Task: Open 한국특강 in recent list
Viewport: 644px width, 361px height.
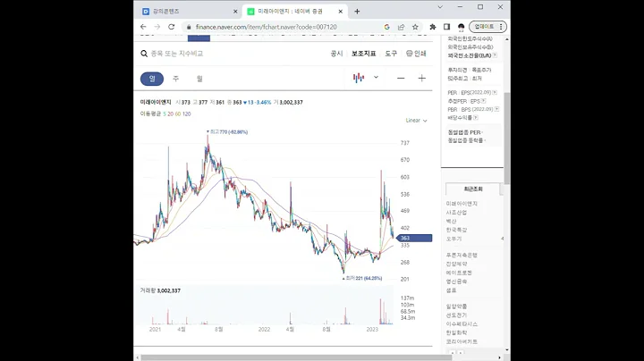Action: tap(456, 230)
